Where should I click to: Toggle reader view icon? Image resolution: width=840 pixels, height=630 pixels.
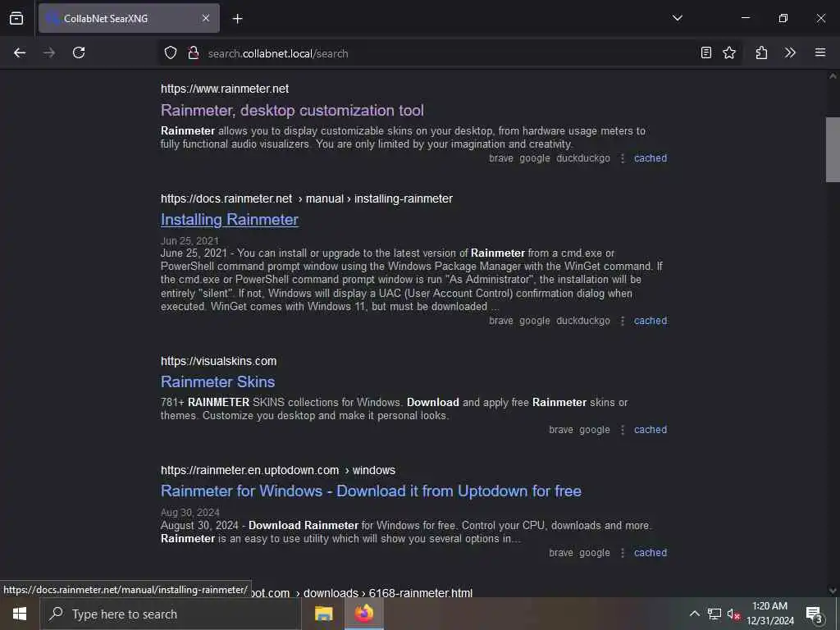point(706,52)
